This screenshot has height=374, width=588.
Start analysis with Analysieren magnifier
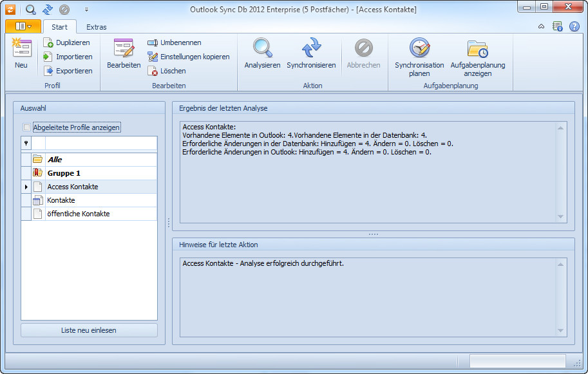(262, 53)
